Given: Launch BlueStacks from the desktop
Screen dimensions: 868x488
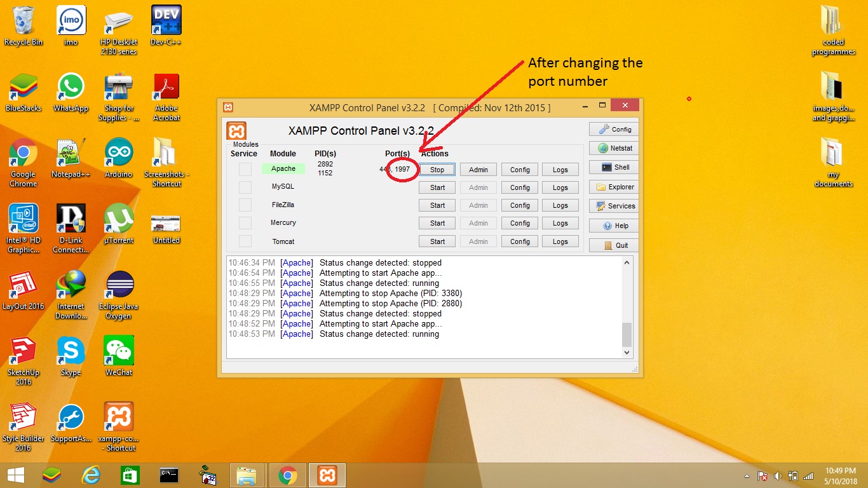Looking at the screenshot, I should tap(24, 92).
